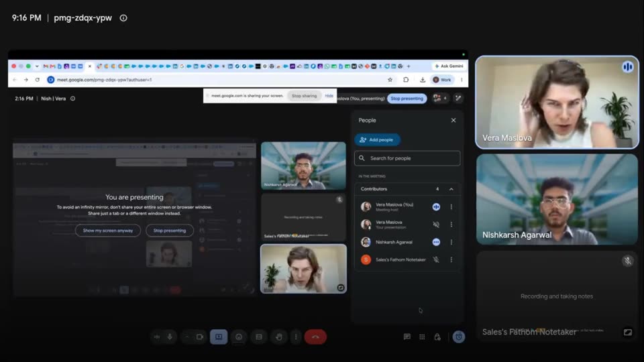
Task: Close the People panel
Action: (453, 120)
